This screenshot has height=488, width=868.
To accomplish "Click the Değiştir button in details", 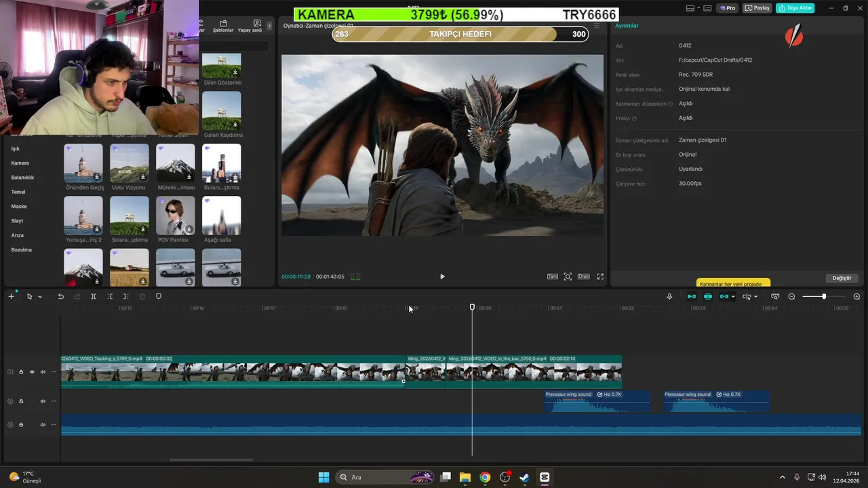I will (x=842, y=278).
